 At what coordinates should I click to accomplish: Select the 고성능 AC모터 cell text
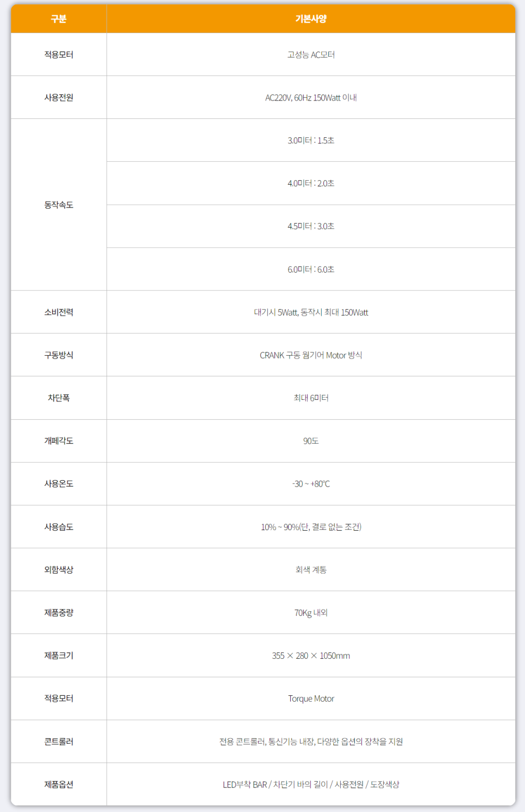311,55
